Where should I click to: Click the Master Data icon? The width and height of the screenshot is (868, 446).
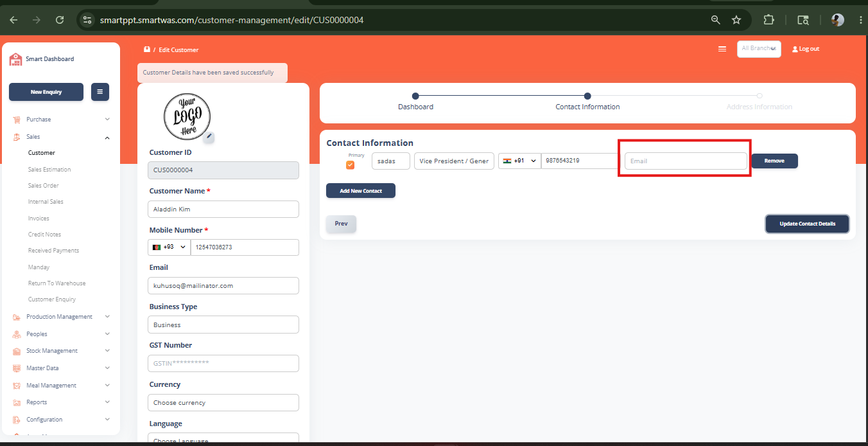pos(17,368)
